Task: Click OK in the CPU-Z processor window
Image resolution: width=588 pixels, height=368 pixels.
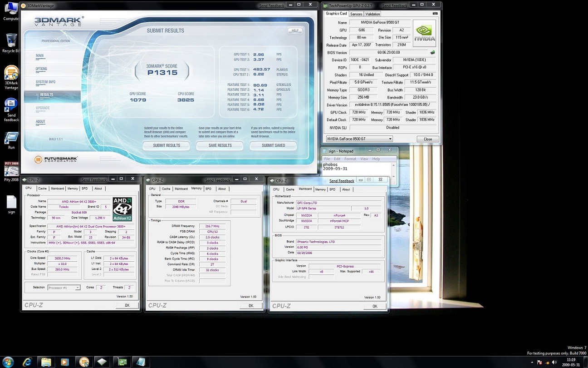Action: coord(127,305)
